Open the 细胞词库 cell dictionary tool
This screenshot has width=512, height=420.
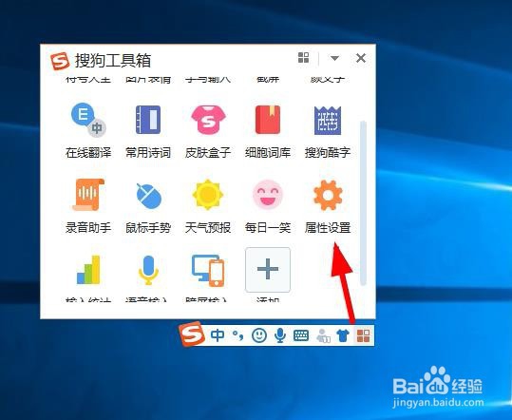(268, 120)
